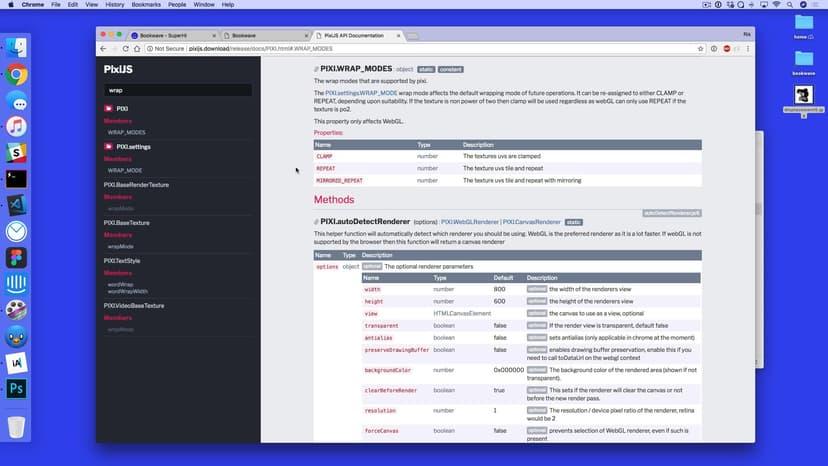The width and height of the screenshot is (828, 466).
Task: Follow the PIXI.WebGLRenderer return type link
Action: click(x=470, y=221)
